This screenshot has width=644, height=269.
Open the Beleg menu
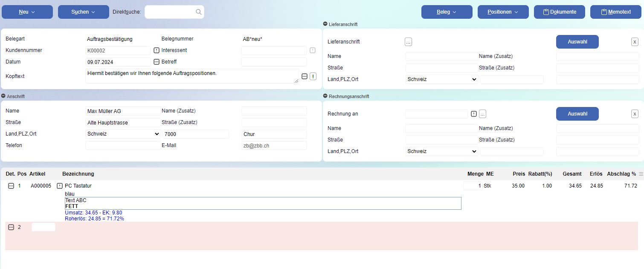447,12
